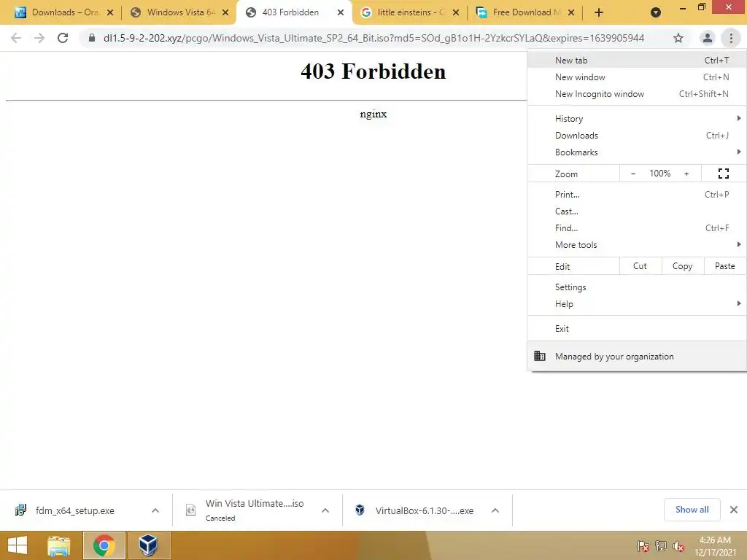Open a new tab with the plus button
Screen dimensions: 747x560
coord(599,12)
